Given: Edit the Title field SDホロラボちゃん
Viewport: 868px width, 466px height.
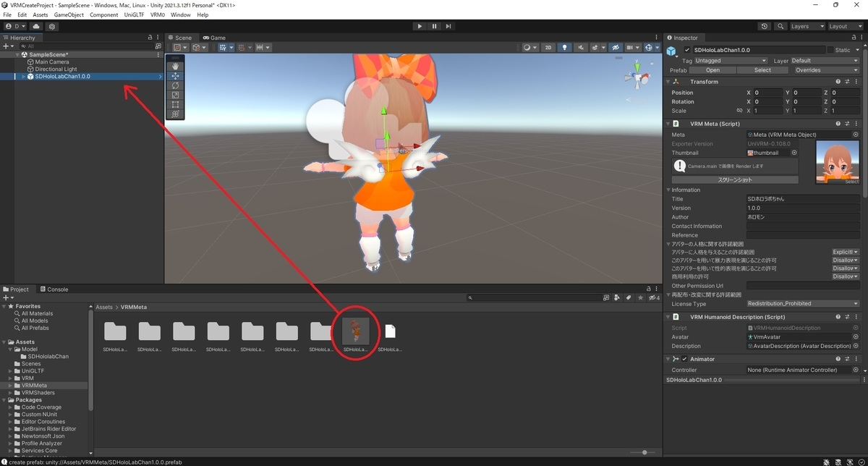Looking at the screenshot, I should coord(803,199).
